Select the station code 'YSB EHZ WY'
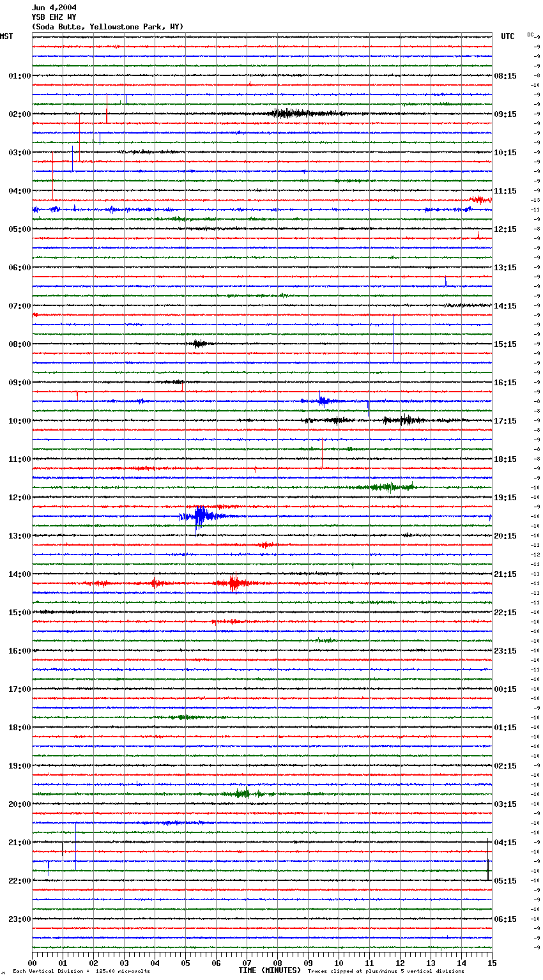The height and width of the screenshot is (980, 543). pyautogui.click(x=54, y=17)
